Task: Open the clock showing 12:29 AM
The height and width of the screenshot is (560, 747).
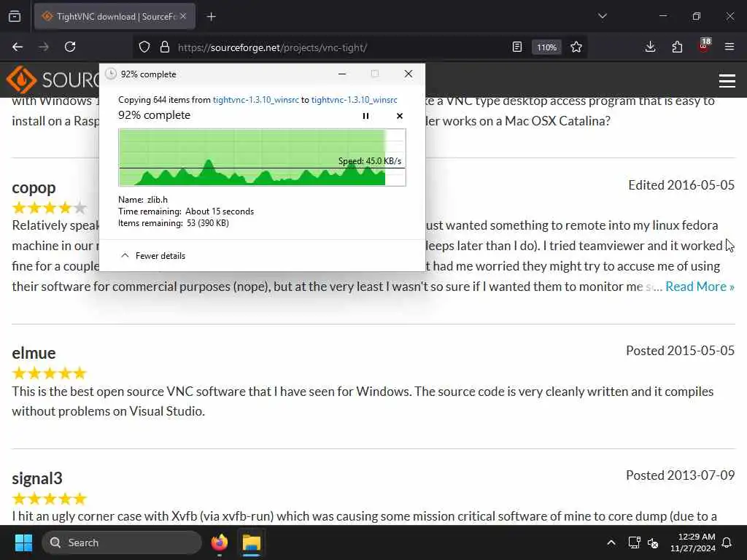Action: (693, 542)
